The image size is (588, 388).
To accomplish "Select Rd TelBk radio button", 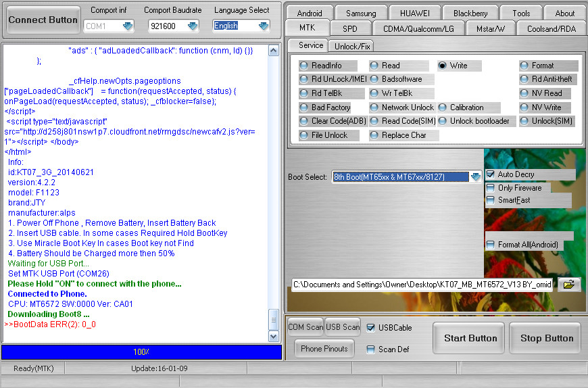I will pos(331,93).
